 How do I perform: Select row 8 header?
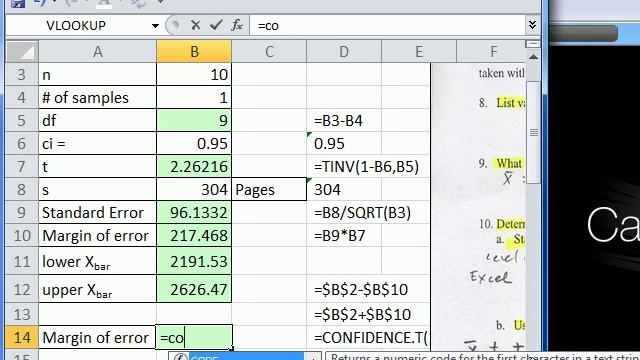tap(22, 189)
